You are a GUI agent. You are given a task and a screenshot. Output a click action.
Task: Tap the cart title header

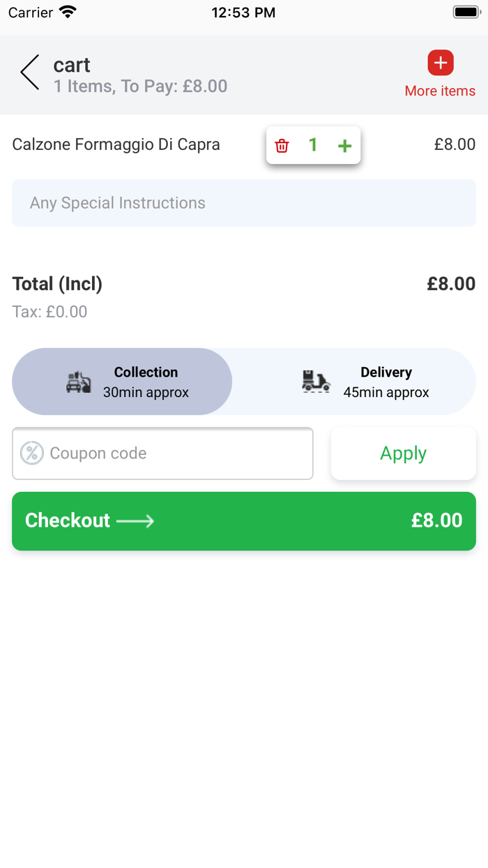(x=72, y=65)
